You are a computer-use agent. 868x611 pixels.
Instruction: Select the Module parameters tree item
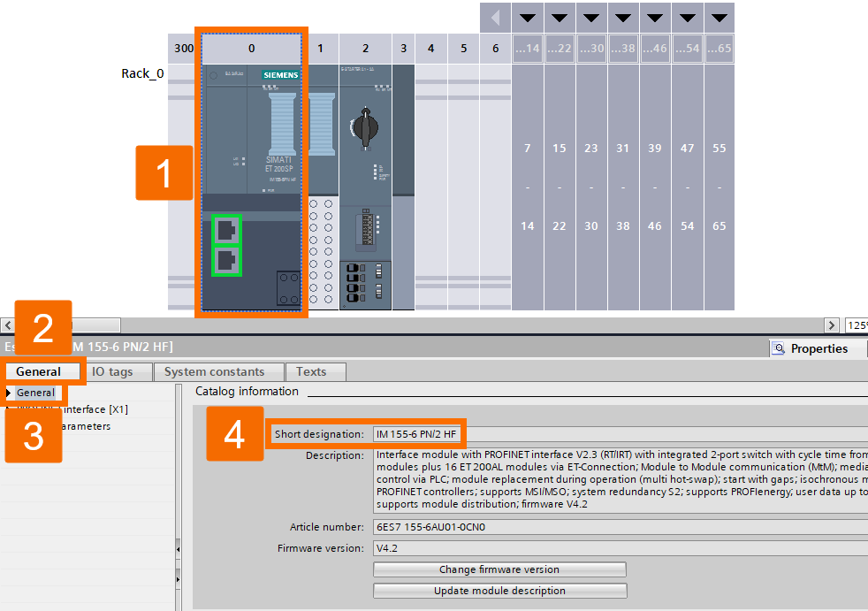(65, 426)
